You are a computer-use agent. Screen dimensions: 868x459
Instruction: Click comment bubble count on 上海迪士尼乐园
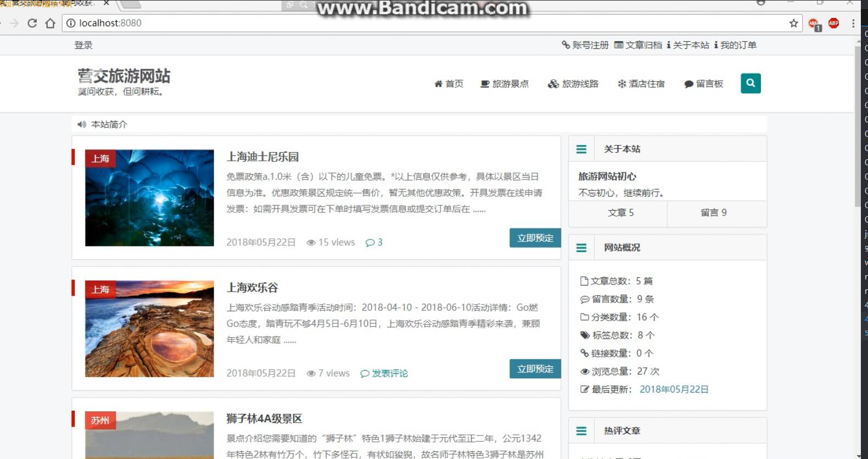374,242
